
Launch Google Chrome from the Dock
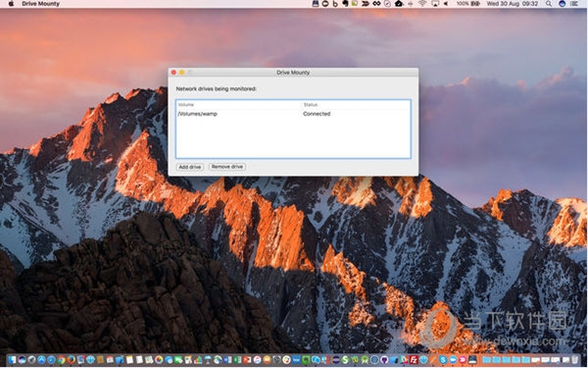(61, 360)
